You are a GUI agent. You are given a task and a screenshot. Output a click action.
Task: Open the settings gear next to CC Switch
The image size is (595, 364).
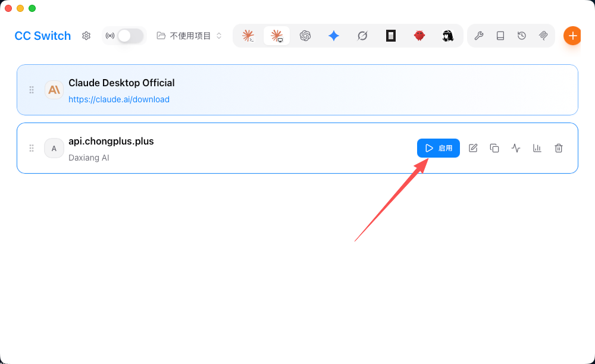coord(86,36)
